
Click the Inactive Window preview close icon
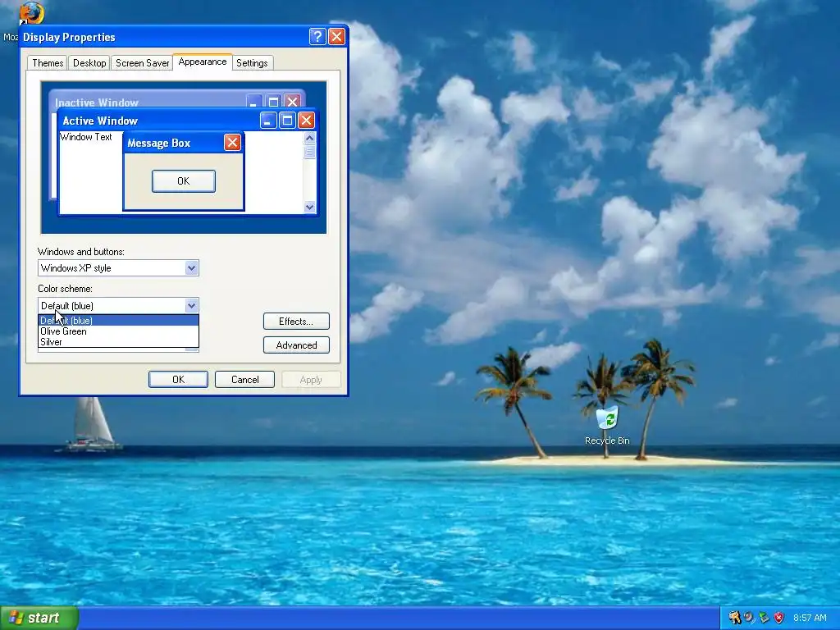[x=292, y=101]
